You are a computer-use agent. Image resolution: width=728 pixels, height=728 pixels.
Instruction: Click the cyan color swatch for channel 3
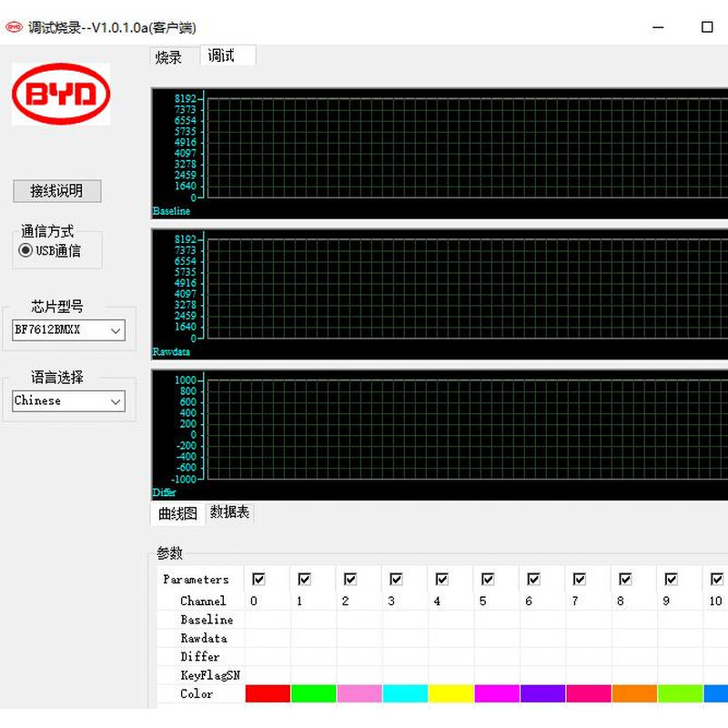(x=405, y=693)
